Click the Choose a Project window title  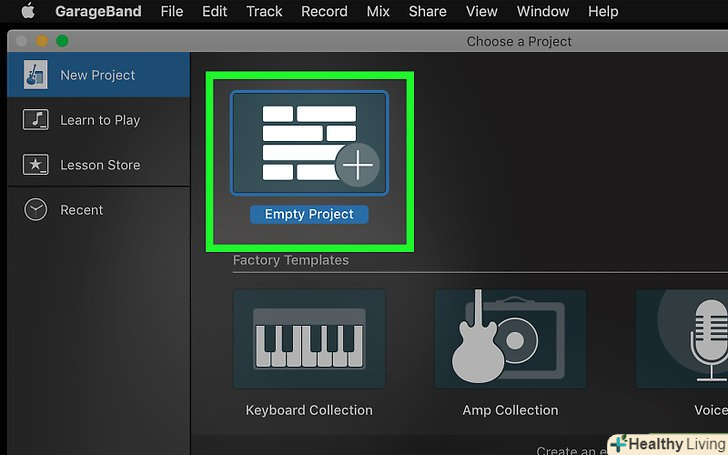[x=519, y=41]
